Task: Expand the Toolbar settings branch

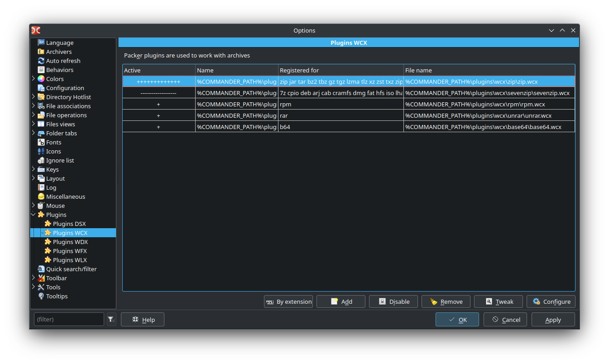Action: (x=33, y=278)
